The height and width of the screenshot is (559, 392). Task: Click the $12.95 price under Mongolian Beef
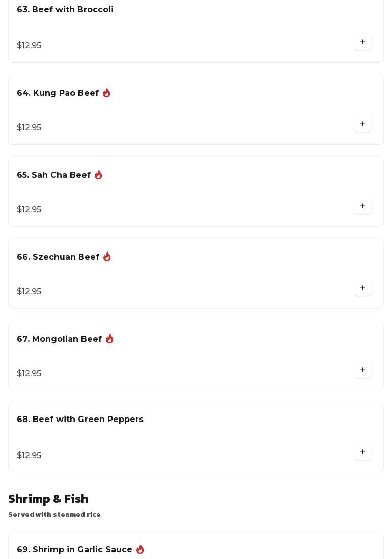pyautogui.click(x=29, y=373)
